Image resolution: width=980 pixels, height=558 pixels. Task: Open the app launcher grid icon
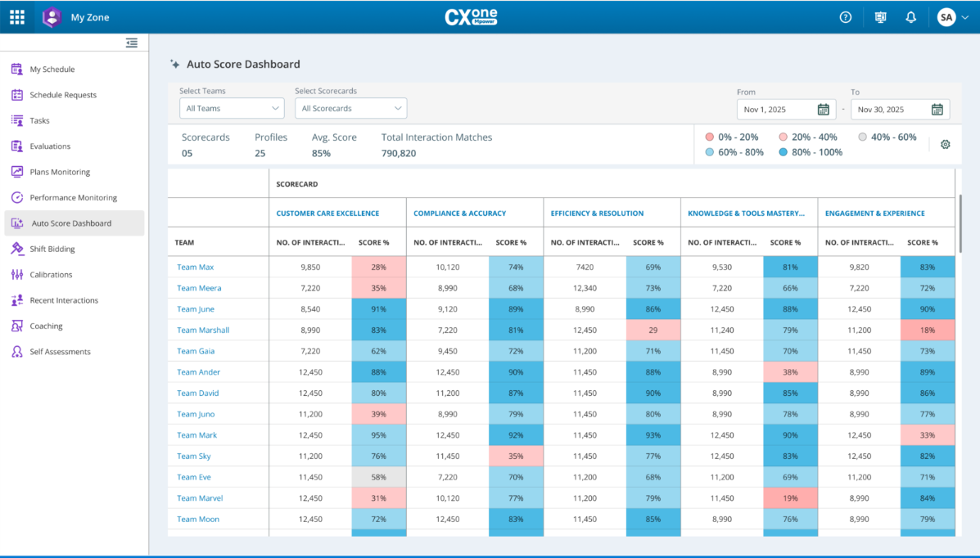[17, 17]
